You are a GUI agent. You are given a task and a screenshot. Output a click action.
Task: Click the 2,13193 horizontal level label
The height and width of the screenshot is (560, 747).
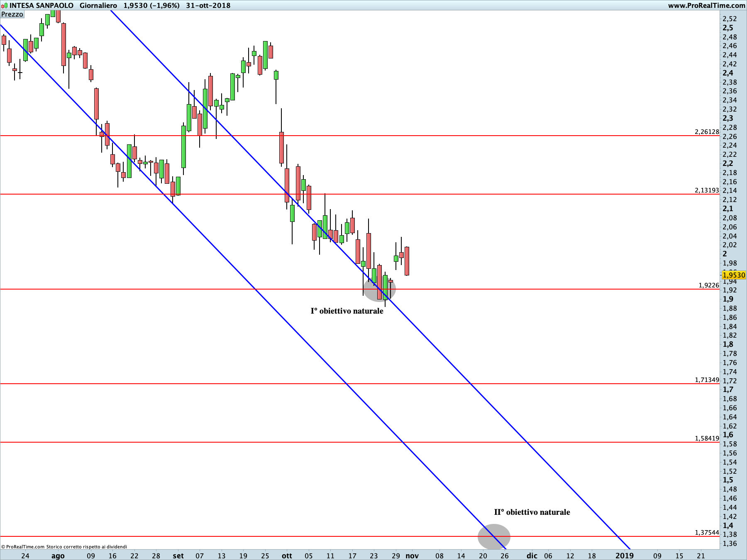coord(707,190)
